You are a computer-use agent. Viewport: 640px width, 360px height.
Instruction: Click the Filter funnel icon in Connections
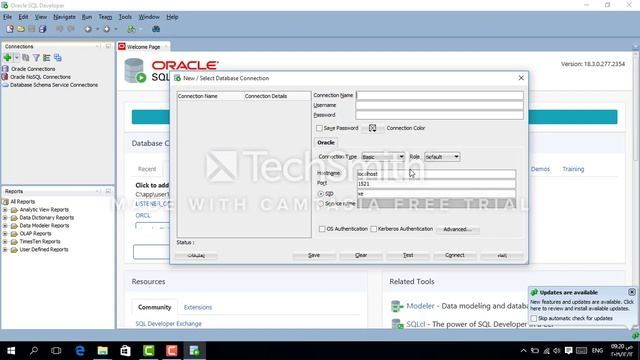(36, 58)
